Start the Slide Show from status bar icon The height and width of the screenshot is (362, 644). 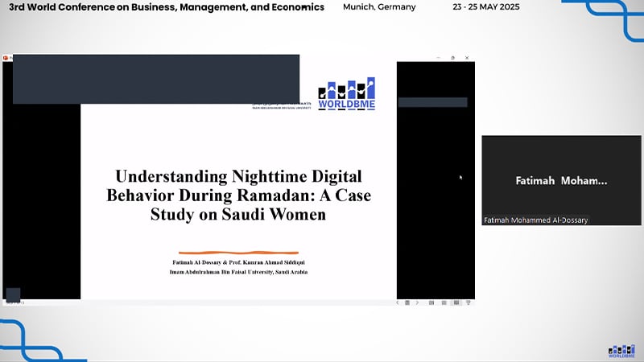pos(469,302)
